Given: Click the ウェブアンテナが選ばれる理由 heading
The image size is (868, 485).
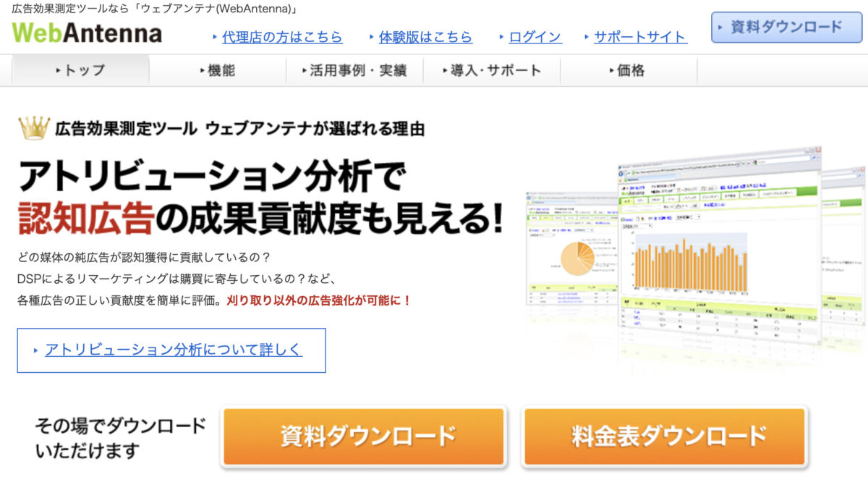Looking at the screenshot, I should (x=315, y=130).
